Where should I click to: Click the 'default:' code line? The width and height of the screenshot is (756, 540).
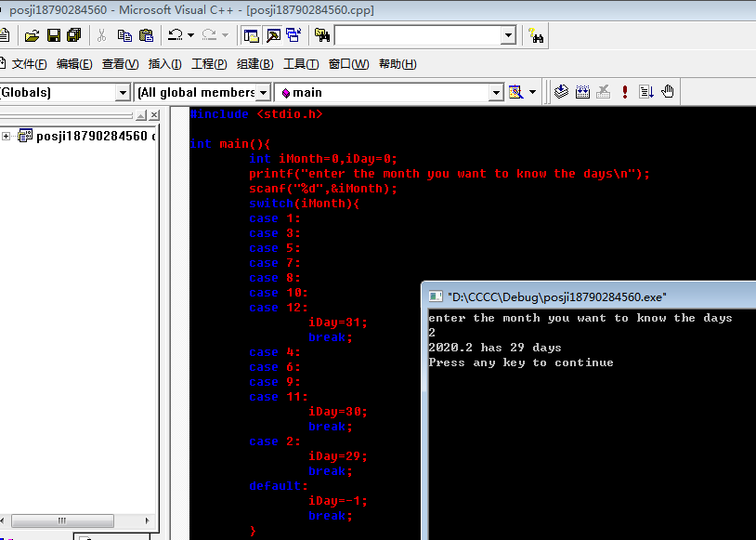pos(279,486)
